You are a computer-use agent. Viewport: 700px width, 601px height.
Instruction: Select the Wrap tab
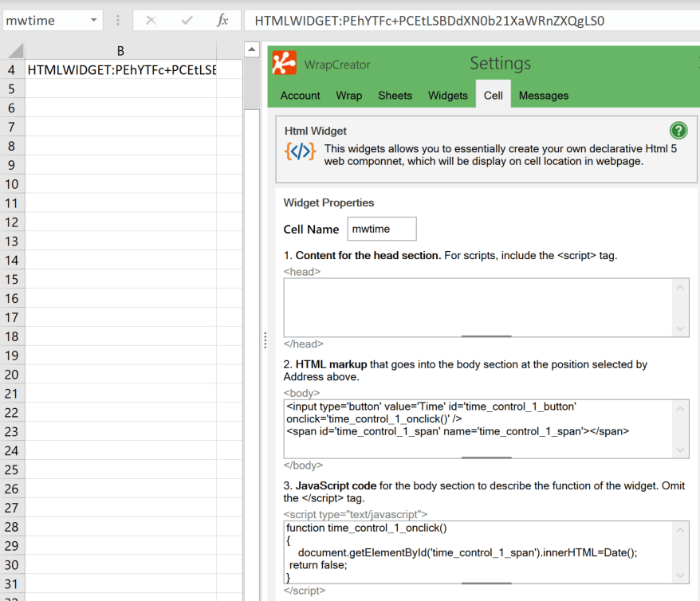pos(348,94)
